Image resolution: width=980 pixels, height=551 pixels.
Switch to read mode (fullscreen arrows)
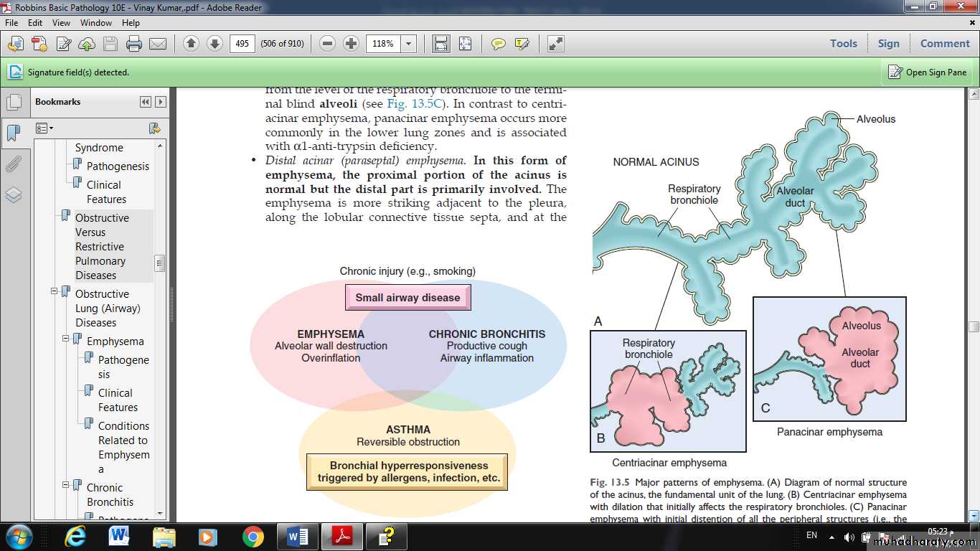[x=556, y=44]
